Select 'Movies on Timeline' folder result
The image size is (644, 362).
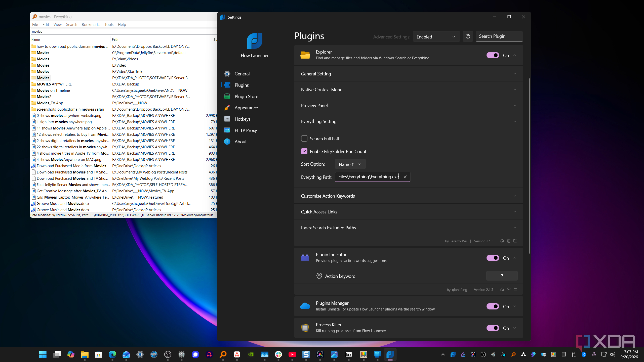[53, 90]
